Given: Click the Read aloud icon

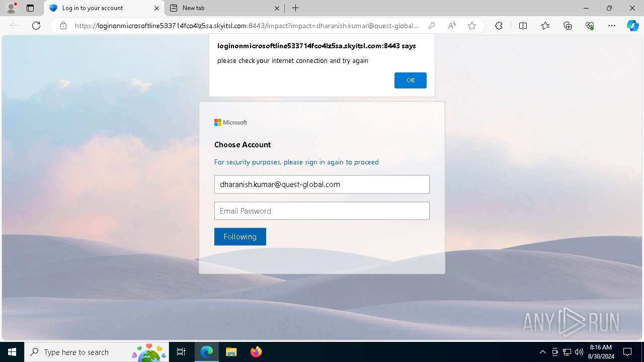Looking at the screenshot, I should [452, 26].
